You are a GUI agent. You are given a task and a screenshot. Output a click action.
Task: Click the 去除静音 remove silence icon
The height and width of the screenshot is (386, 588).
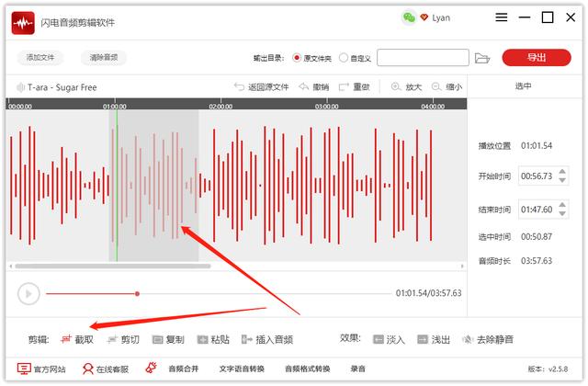[x=468, y=339]
